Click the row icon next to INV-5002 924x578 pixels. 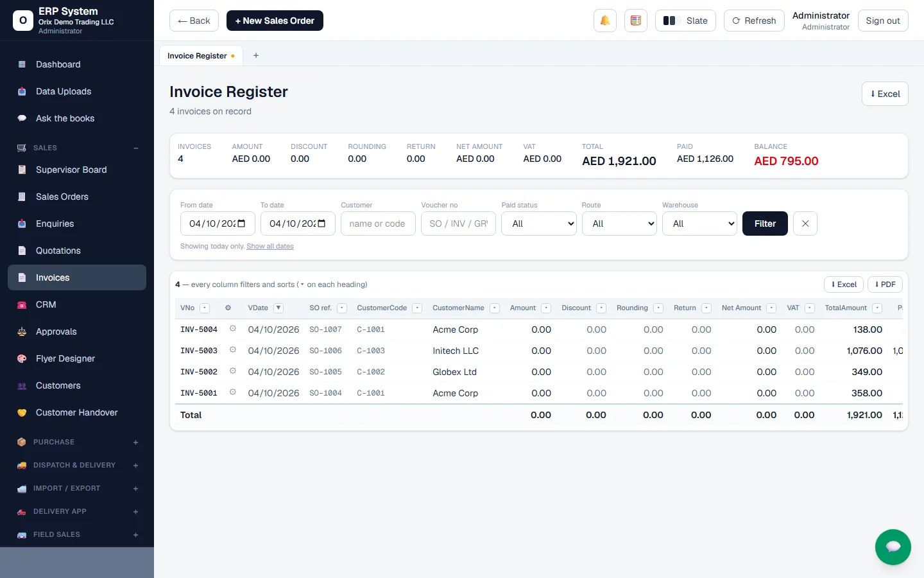click(233, 371)
